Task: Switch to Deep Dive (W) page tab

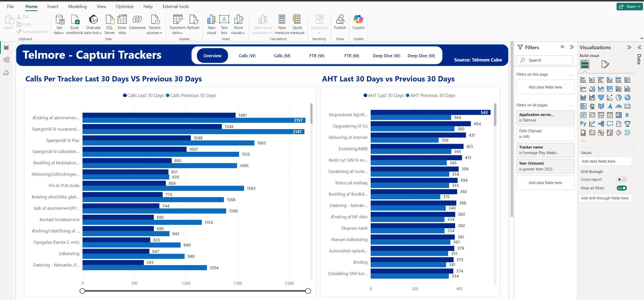Action: click(x=386, y=56)
